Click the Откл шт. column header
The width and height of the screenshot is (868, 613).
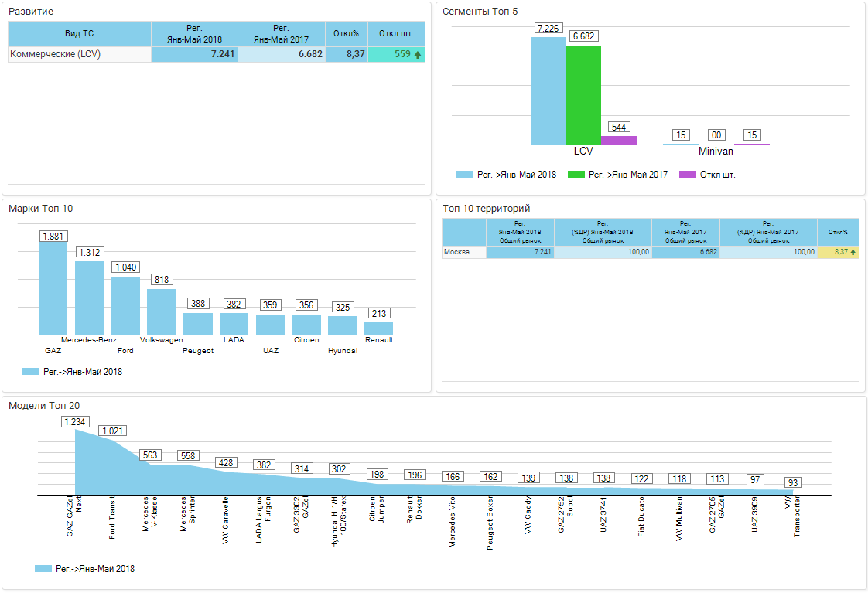click(397, 34)
